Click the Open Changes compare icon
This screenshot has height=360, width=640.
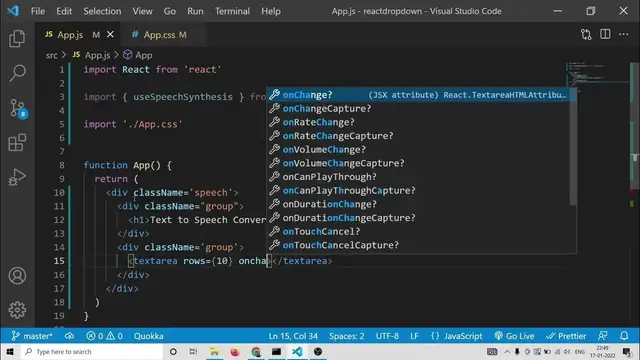(586, 35)
